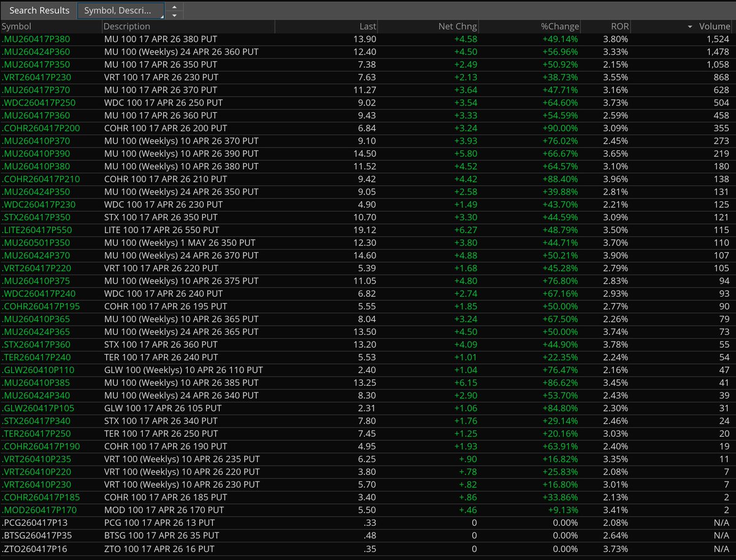
Task: Click description 'MU 100 (Weeklys) 1 MAY 26 350 PUT'
Action: click(180, 243)
